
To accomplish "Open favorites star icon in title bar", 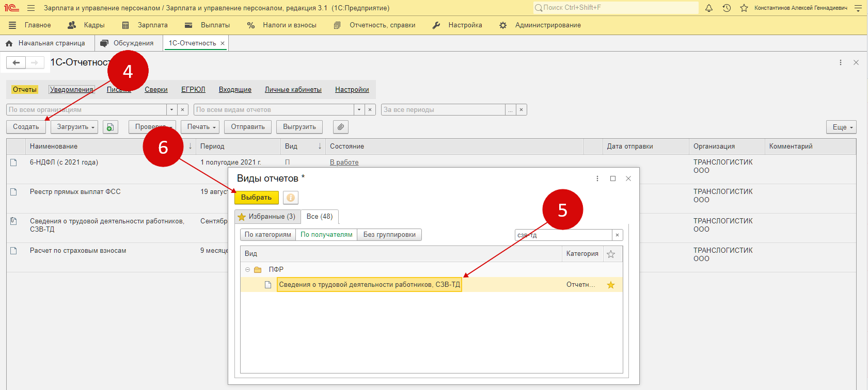I will pyautogui.click(x=744, y=8).
